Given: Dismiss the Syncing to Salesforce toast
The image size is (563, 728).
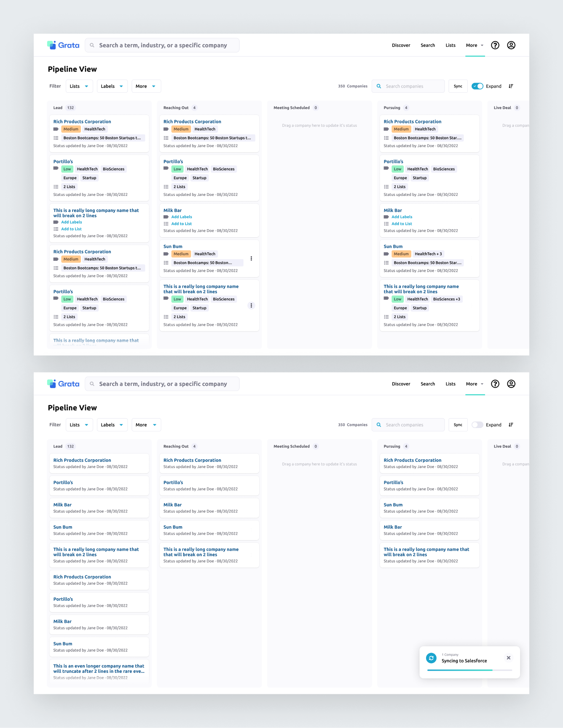Looking at the screenshot, I should (x=509, y=658).
